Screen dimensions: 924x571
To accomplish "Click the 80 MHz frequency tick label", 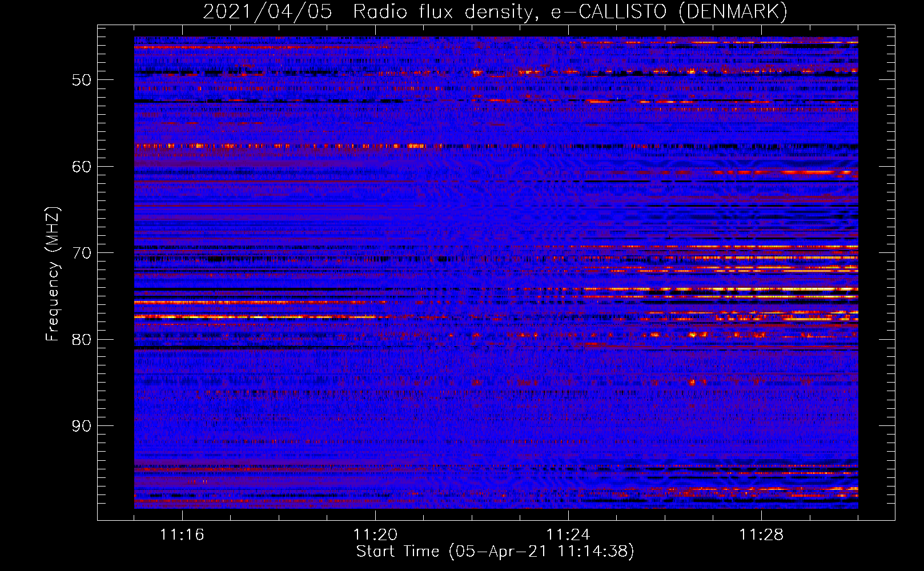I will [x=82, y=340].
